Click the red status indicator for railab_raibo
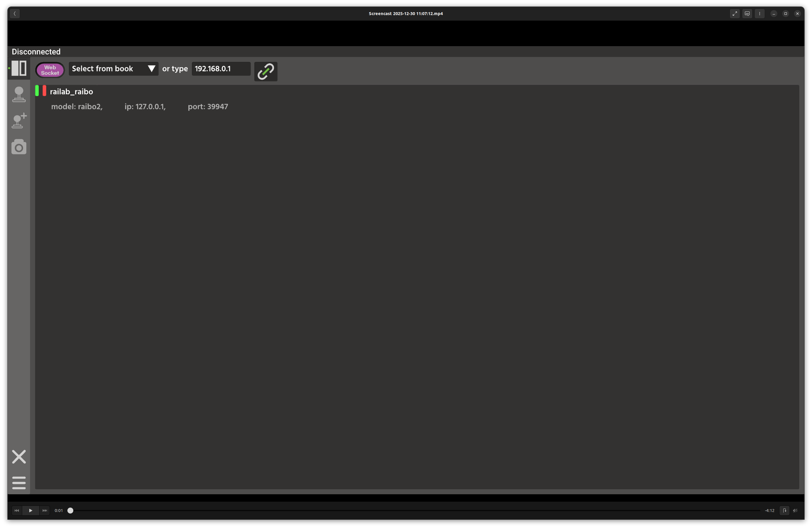Viewport: 812px width, 528px height. pyautogui.click(x=44, y=91)
